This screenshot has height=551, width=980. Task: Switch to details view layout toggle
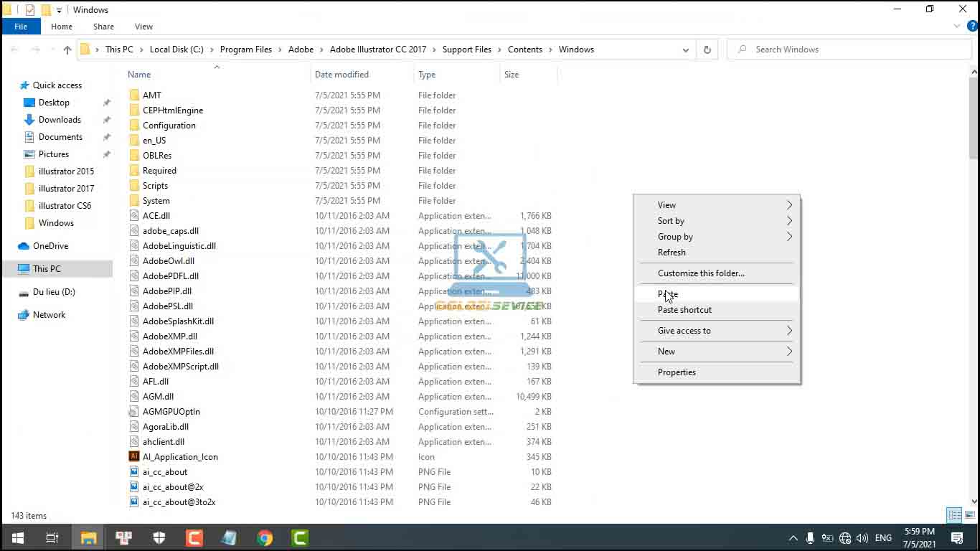(x=954, y=515)
